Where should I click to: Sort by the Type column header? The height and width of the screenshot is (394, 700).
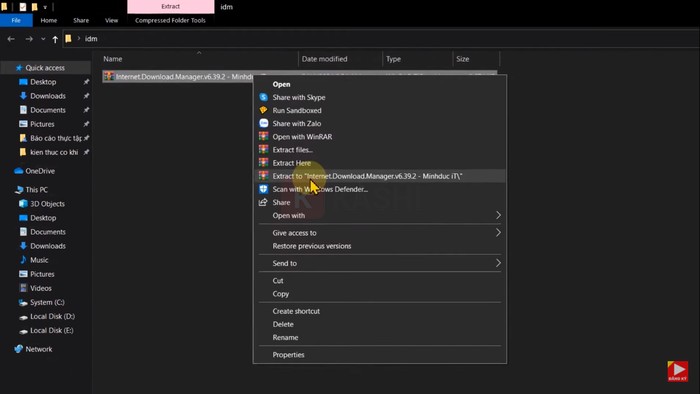(393, 59)
